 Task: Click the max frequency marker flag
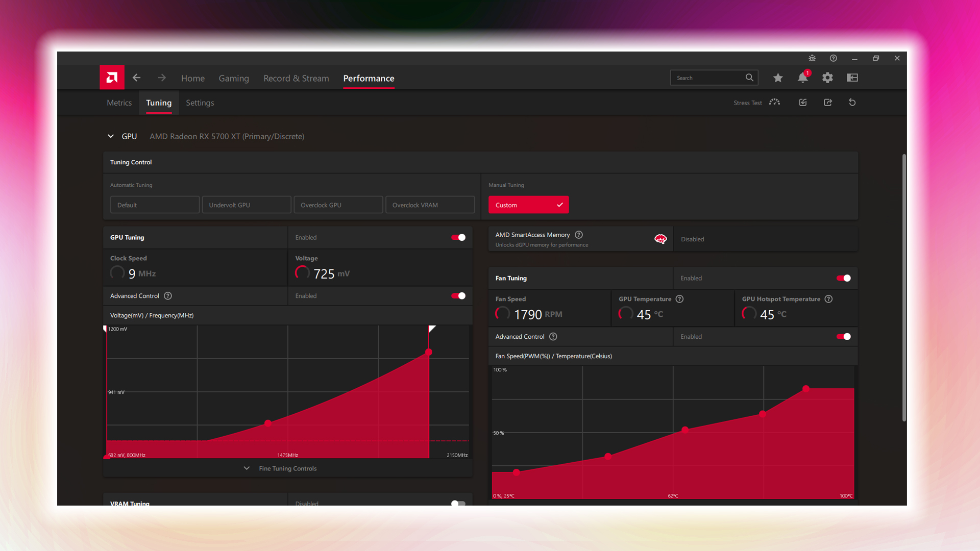click(432, 329)
